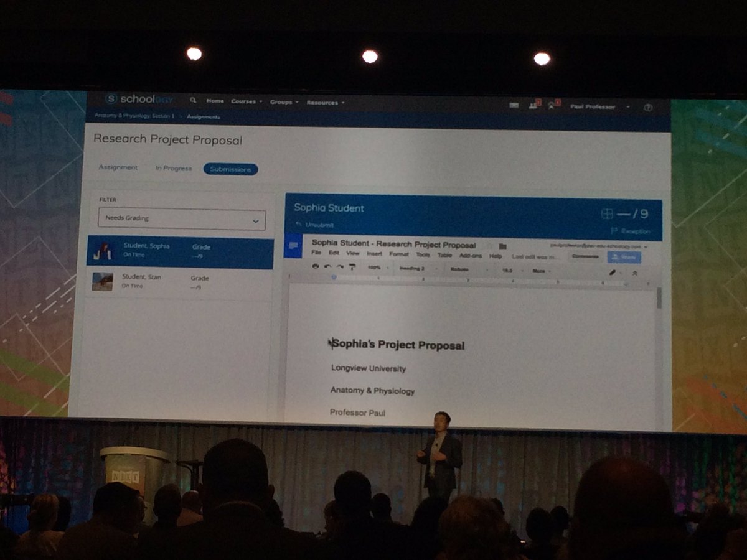747x560 pixels.
Task: Click the print icon in Docs toolbar
Action: pos(315,266)
